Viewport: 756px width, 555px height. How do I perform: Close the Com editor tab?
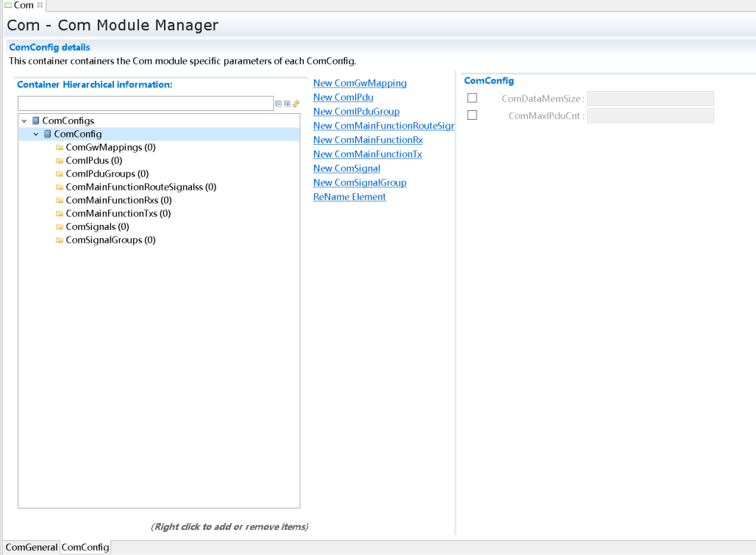pyautogui.click(x=40, y=5)
